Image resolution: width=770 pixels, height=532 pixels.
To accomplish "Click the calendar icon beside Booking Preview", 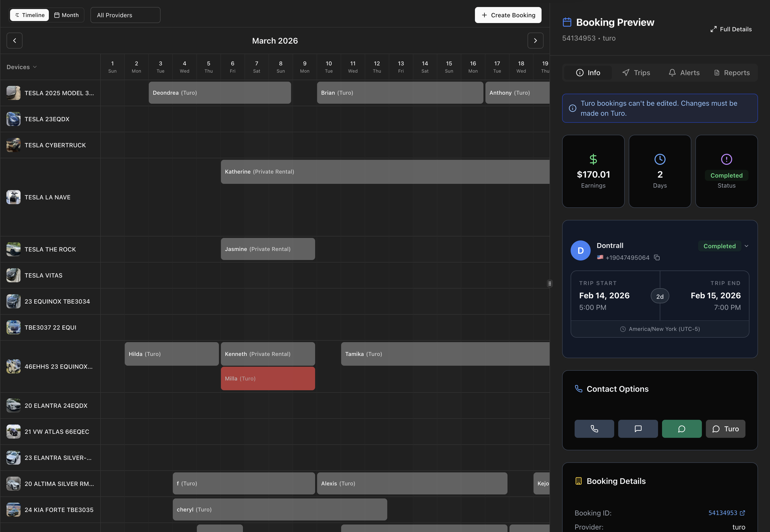I will tap(567, 22).
